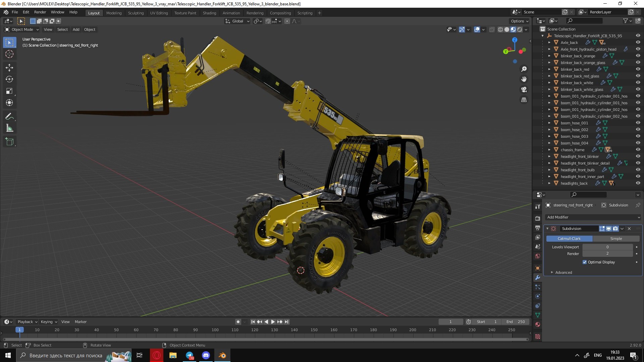Toggle camera view icon in viewport
Screen dimensions: 644x362
(524, 89)
